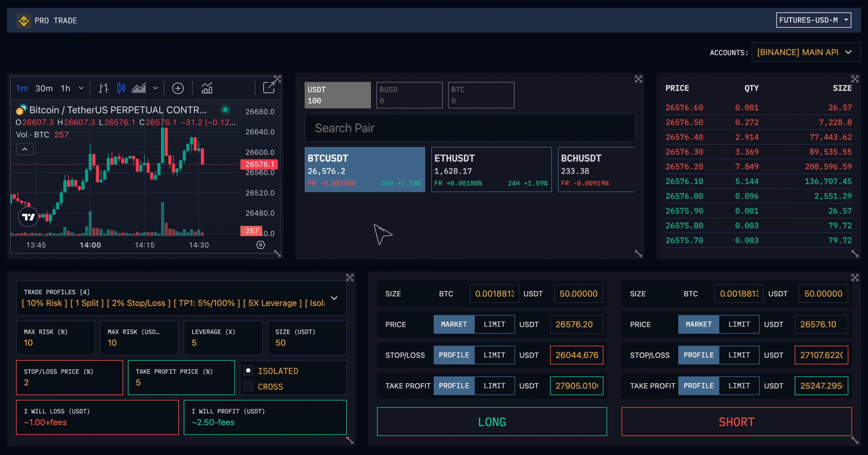Click the TradingView logo on the chart

[28, 217]
